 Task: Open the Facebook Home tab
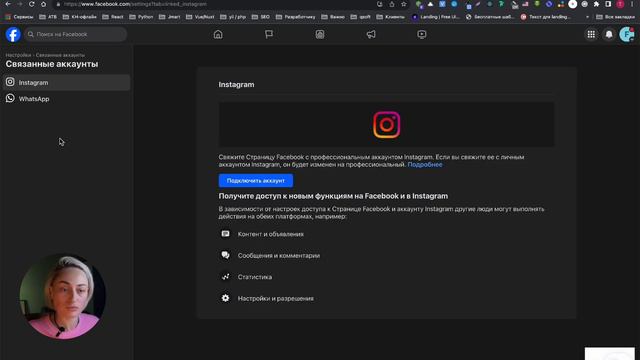pos(218,34)
